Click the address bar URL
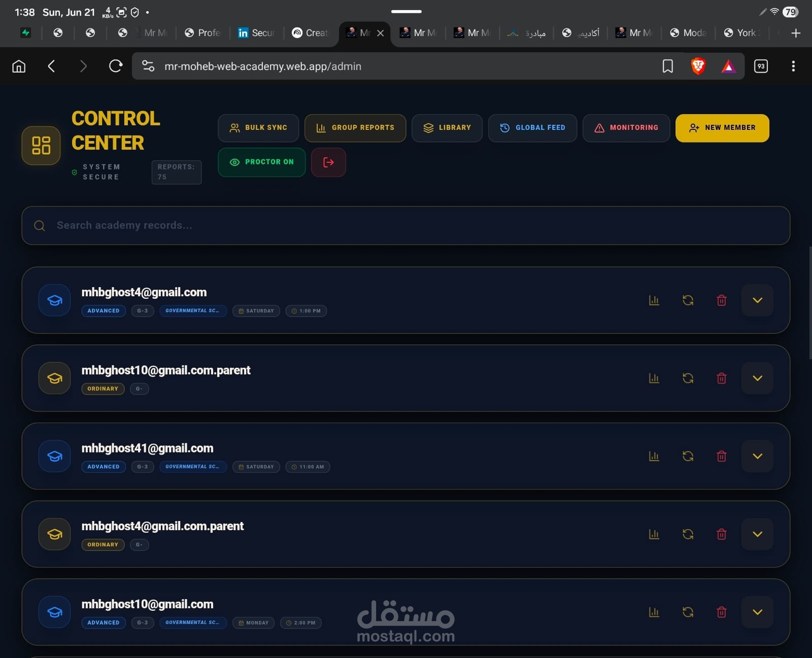 click(x=263, y=66)
